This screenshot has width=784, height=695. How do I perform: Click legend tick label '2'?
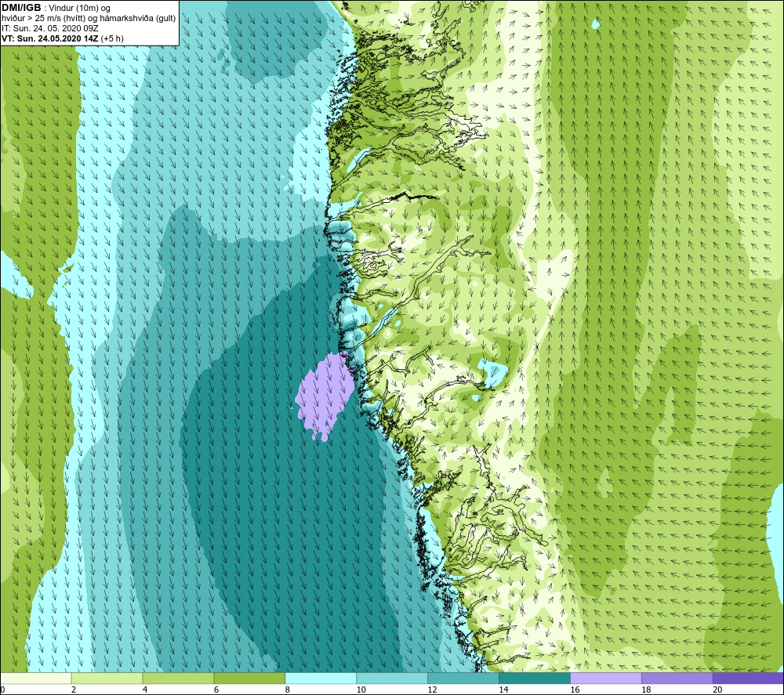pos(74,690)
